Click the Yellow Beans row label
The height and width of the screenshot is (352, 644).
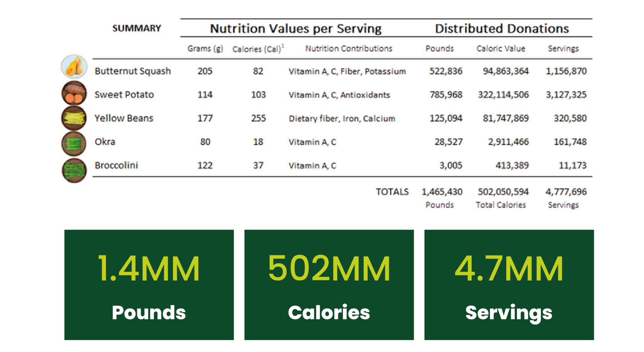tap(124, 118)
